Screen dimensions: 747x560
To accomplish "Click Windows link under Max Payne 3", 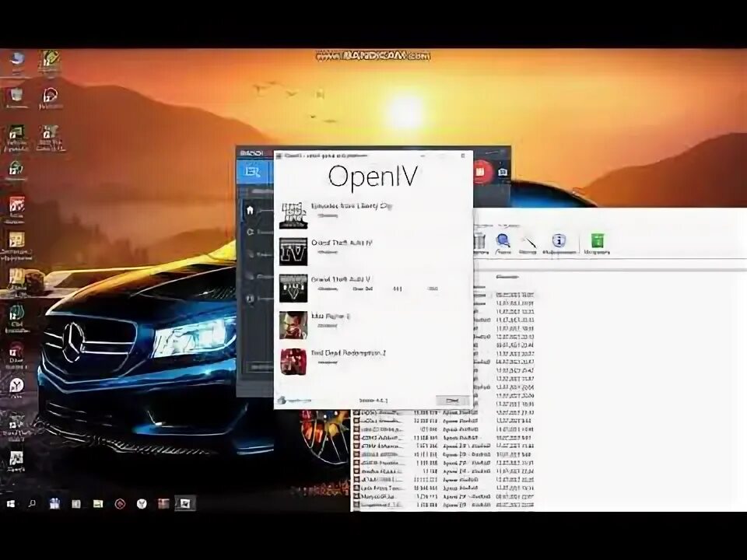I will (x=328, y=326).
